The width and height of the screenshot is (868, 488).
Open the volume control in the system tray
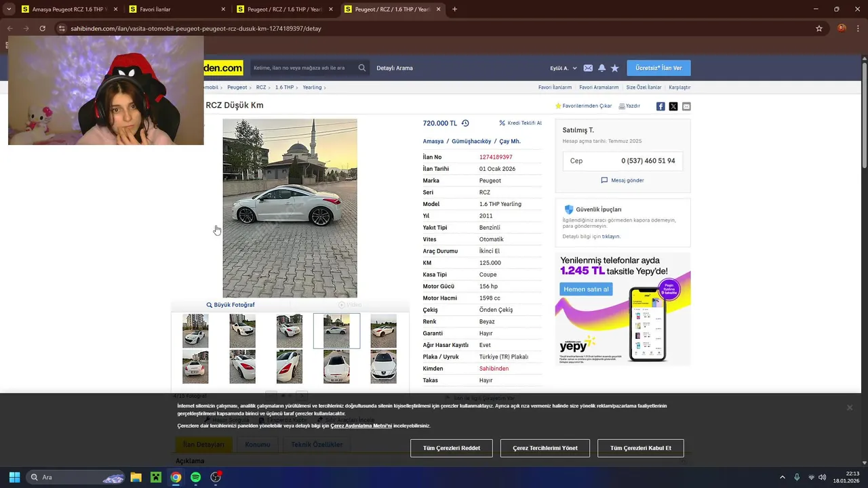point(822,477)
